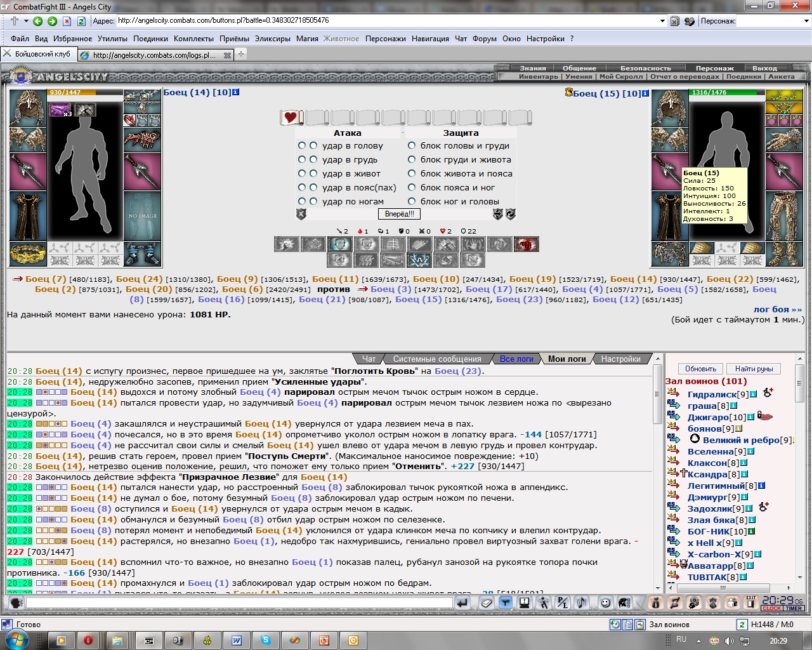Screen dimensions: 812x650
Task: Click the orange health bar 930/1447
Action: 85,93
